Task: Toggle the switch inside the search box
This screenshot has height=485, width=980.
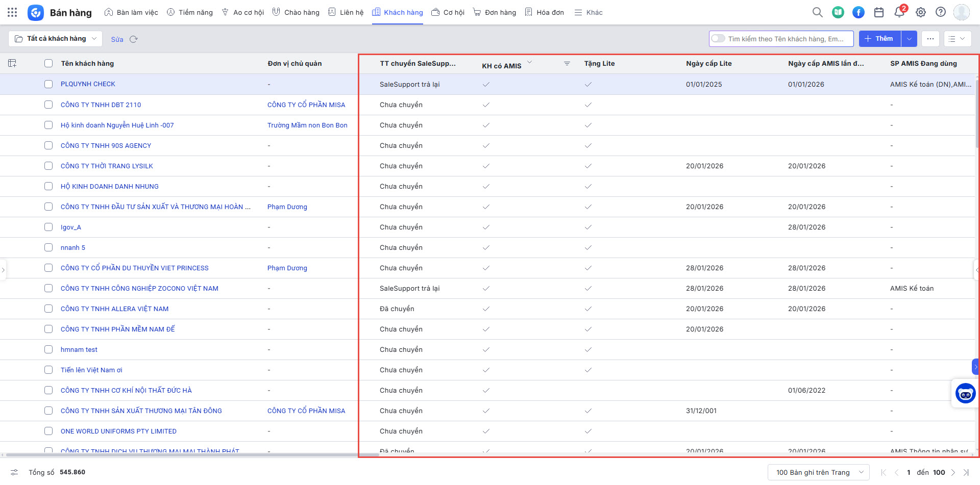Action: coord(718,39)
